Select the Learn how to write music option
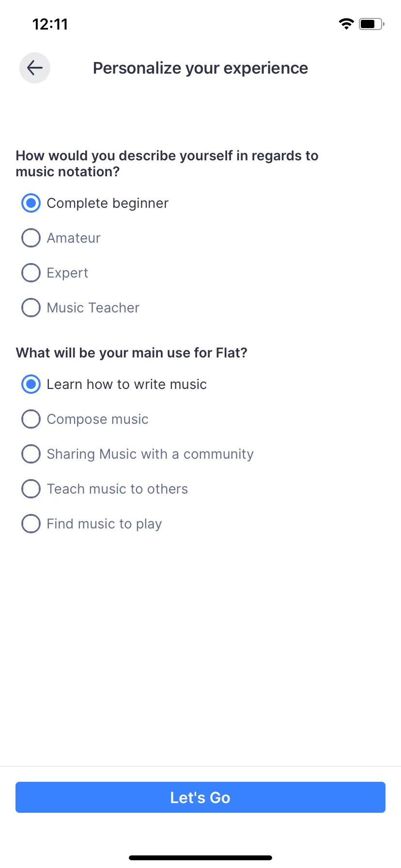This screenshot has height=868, width=401. 31,384
